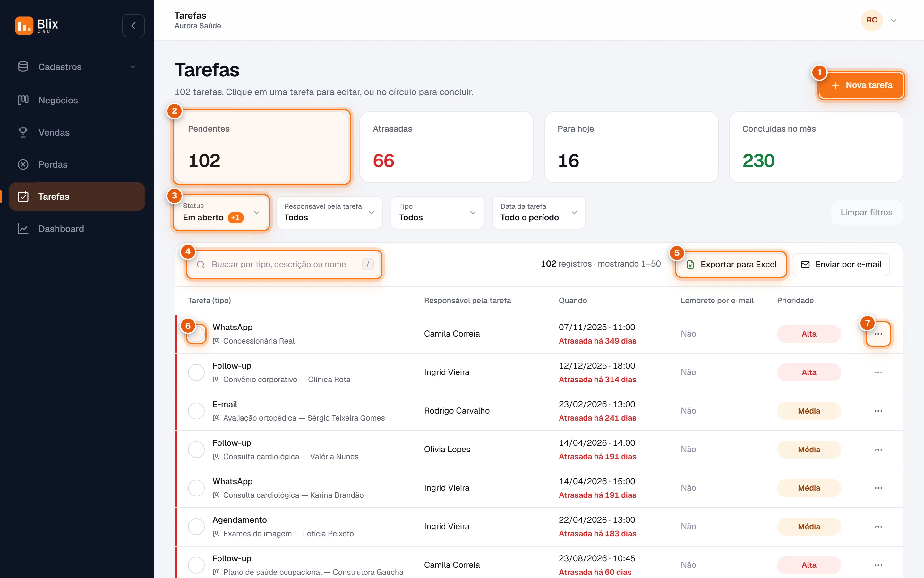Go to Perdas in the sidebar

77,164
